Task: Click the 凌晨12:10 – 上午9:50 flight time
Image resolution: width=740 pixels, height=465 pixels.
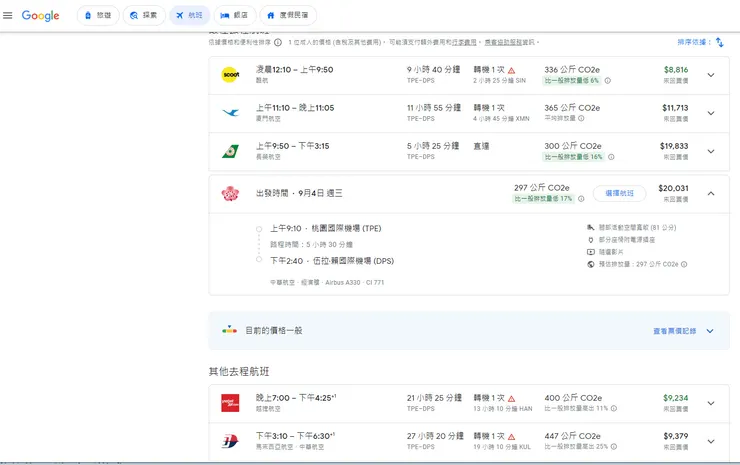Action: tap(294, 69)
